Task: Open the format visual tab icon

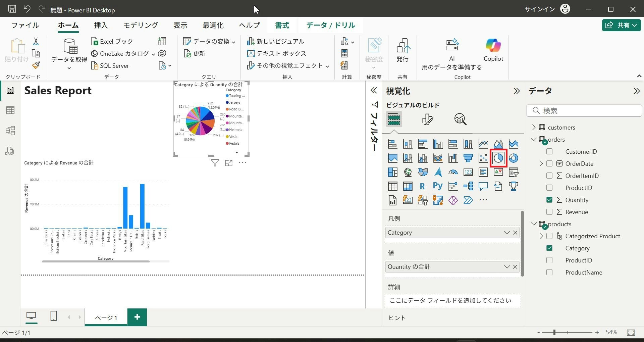Action: click(x=427, y=119)
